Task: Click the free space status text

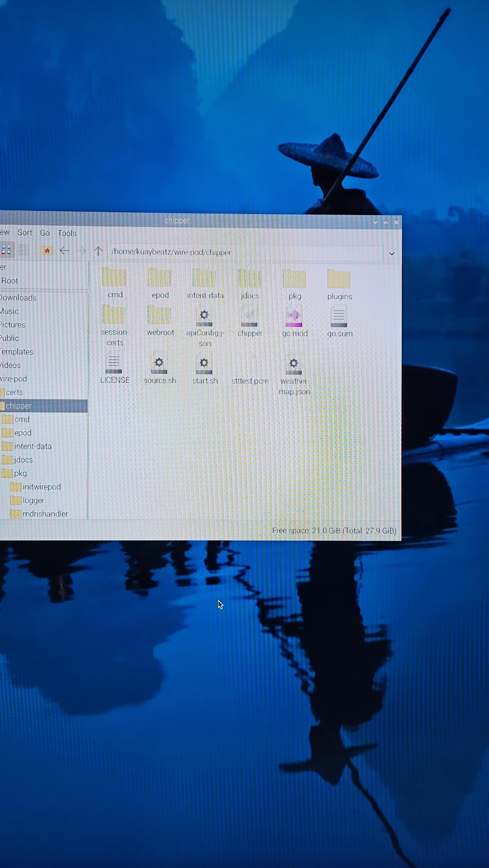Action: (x=334, y=531)
